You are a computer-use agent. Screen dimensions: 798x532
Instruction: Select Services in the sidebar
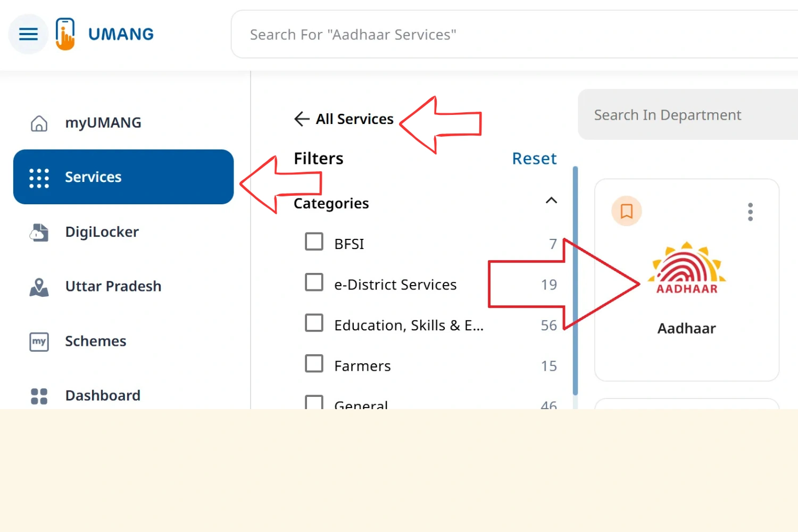coord(123,177)
